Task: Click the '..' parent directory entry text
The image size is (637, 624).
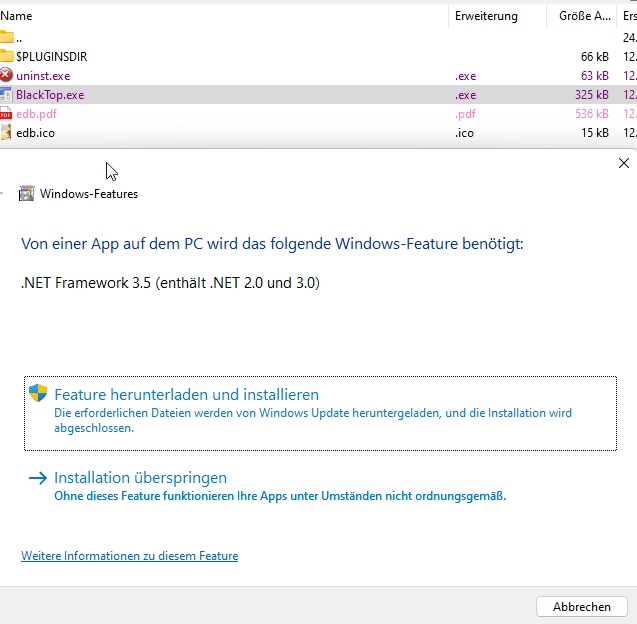Action: pos(19,40)
